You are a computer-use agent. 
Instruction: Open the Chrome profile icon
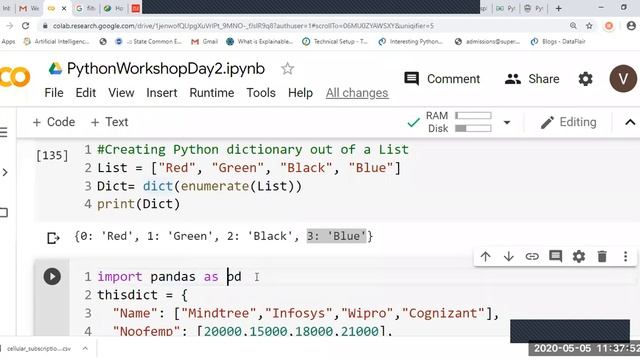631,26
